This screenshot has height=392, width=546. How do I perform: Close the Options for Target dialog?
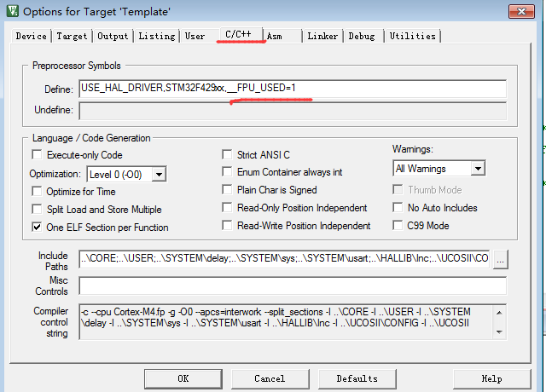(x=521, y=11)
